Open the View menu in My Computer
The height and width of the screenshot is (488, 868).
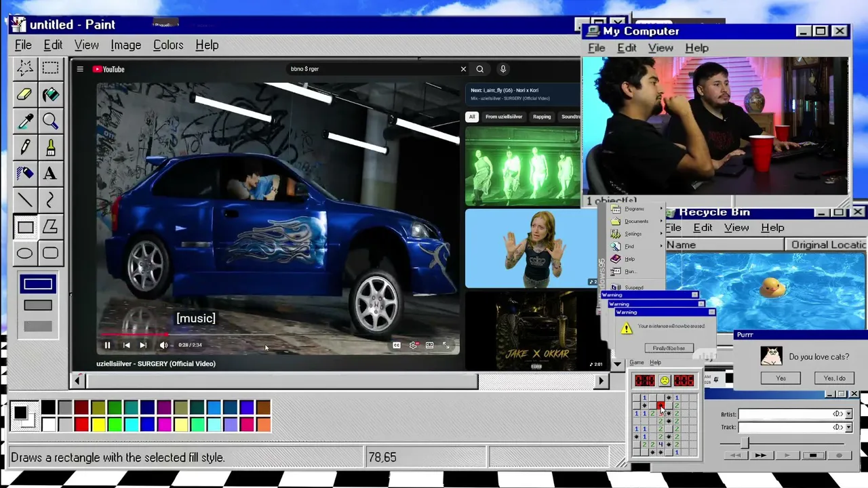pyautogui.click(x=660, y=48)
